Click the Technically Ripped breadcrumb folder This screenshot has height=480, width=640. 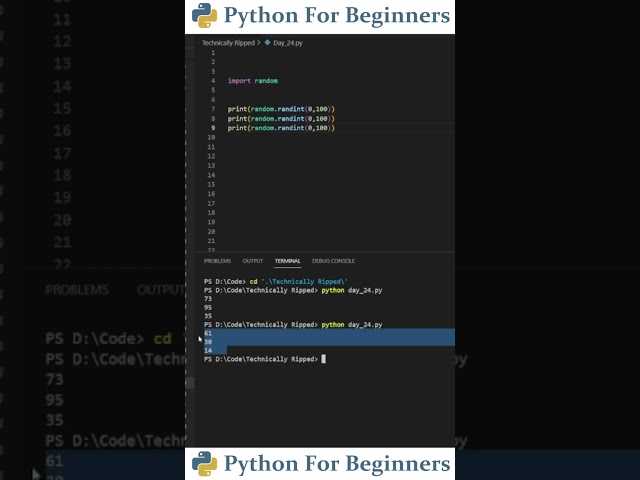(x=228, y=43)
